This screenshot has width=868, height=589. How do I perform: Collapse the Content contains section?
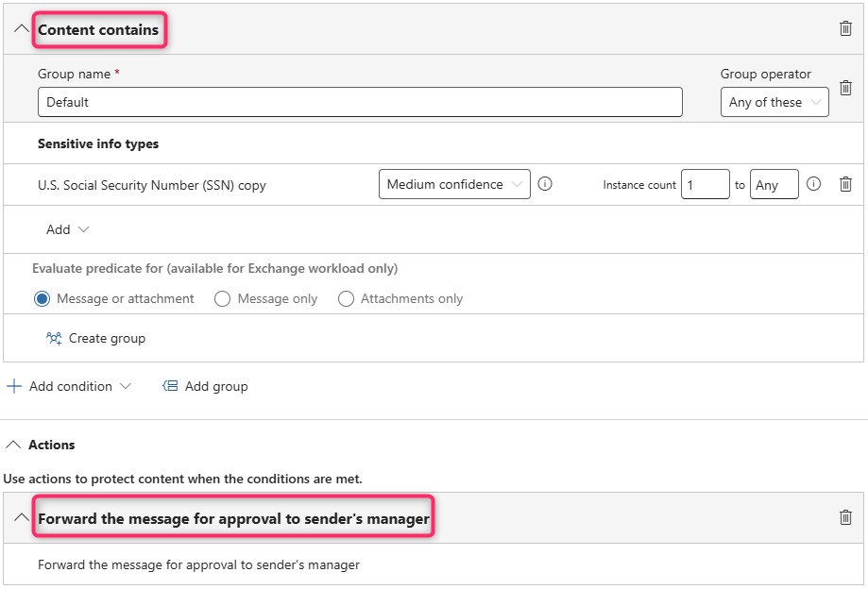tap(21, 29)
